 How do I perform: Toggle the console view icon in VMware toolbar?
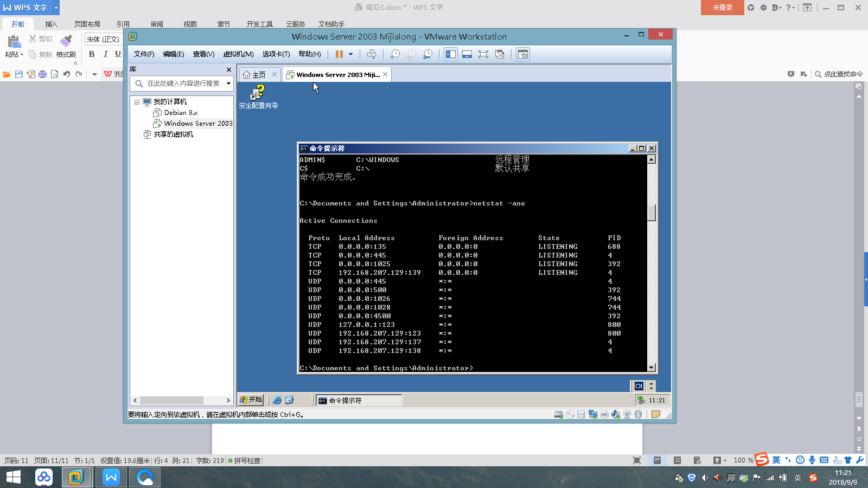click(523, 54)
